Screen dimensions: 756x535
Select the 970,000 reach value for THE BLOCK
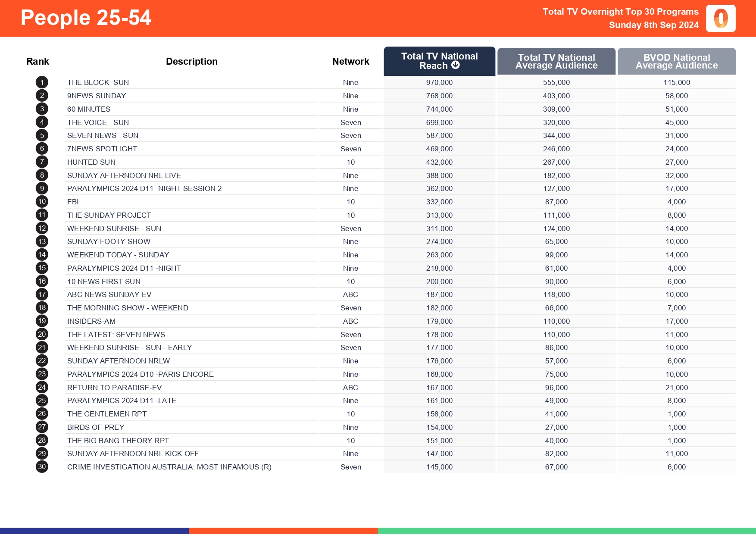[439, 82]
